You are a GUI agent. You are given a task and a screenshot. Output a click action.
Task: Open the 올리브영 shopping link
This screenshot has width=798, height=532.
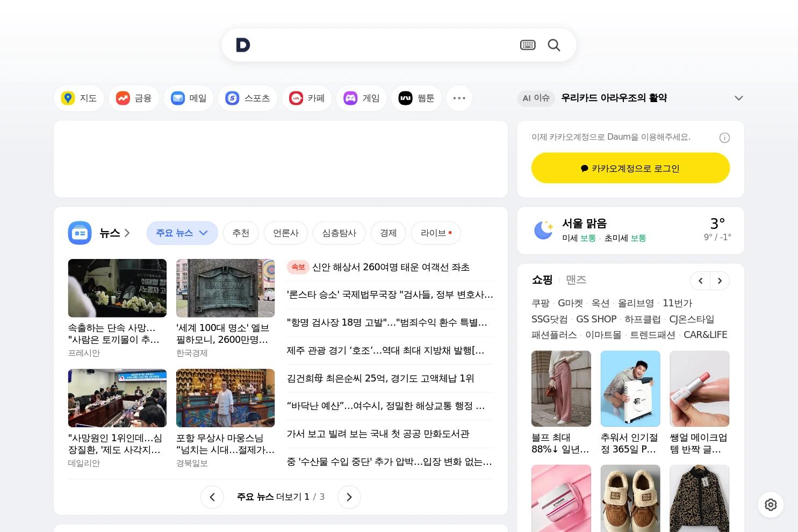tap(636, 303)
